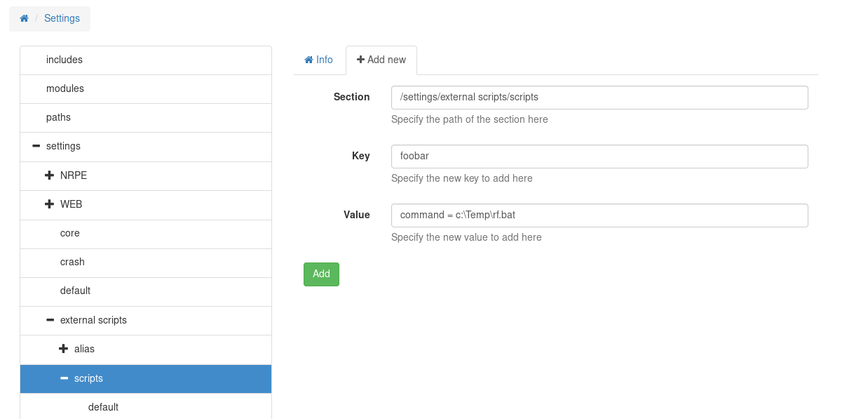868x419 pixels.
Task: Select paths in the tree
Action: point(58,117)
